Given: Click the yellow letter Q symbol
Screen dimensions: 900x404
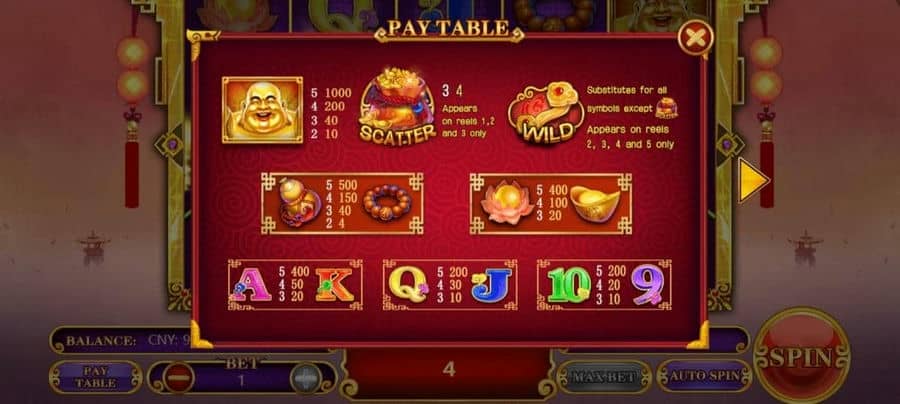Looking at the screenshot, I should click(408, 284).
